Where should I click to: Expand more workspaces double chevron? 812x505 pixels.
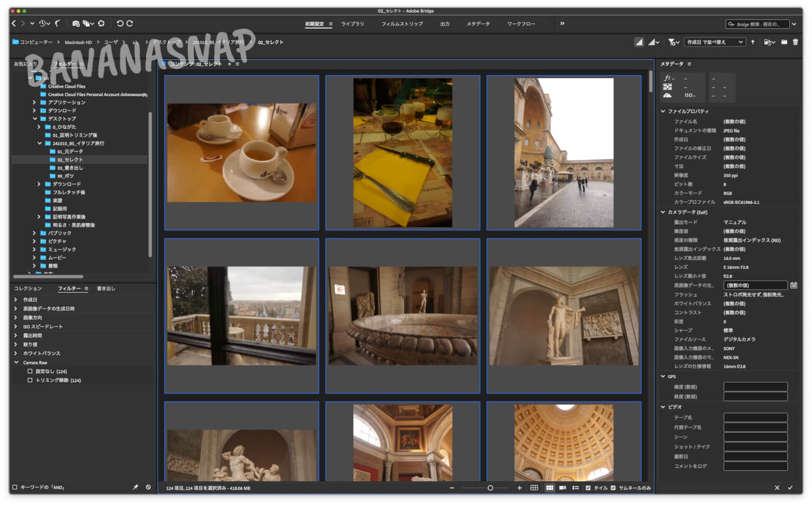pos(562,23)
